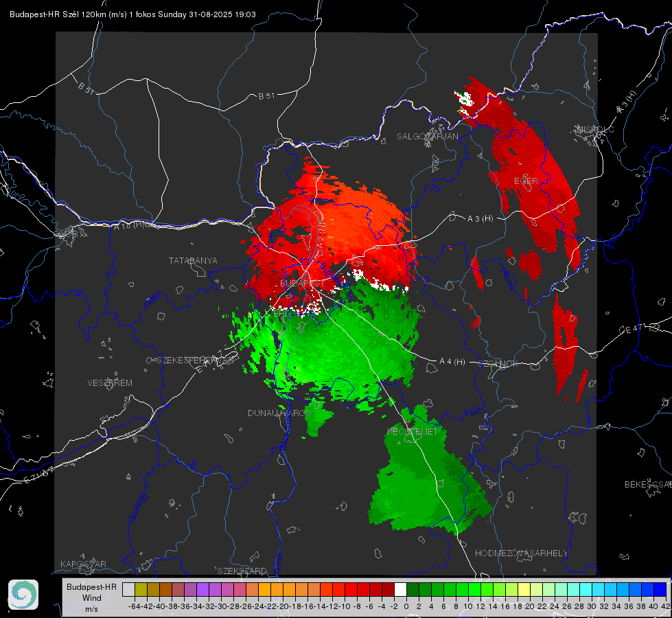
Task: Click the blue Pest county label
Action: coord(472,413)
